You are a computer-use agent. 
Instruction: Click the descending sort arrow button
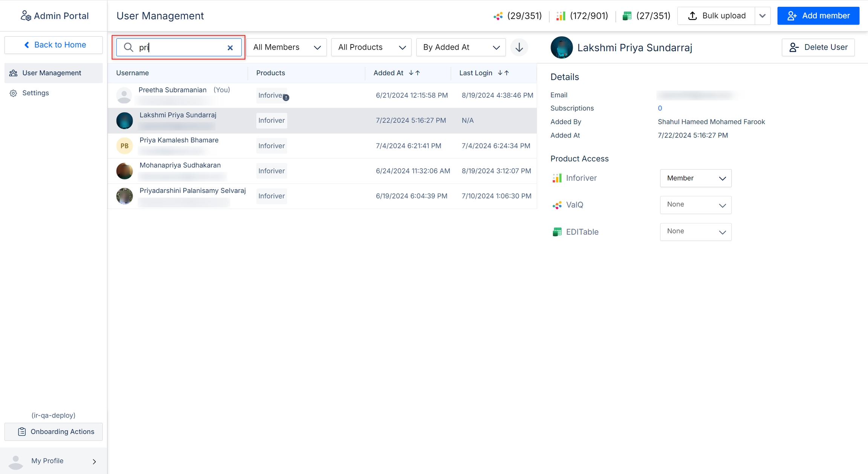click(x=519, y=47)
